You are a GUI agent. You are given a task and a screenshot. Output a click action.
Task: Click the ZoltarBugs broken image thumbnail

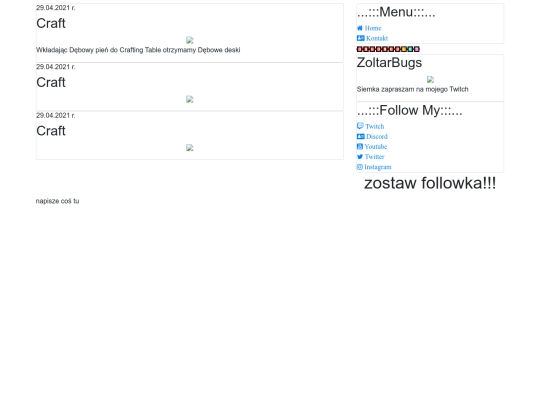(x=430, y=80)
